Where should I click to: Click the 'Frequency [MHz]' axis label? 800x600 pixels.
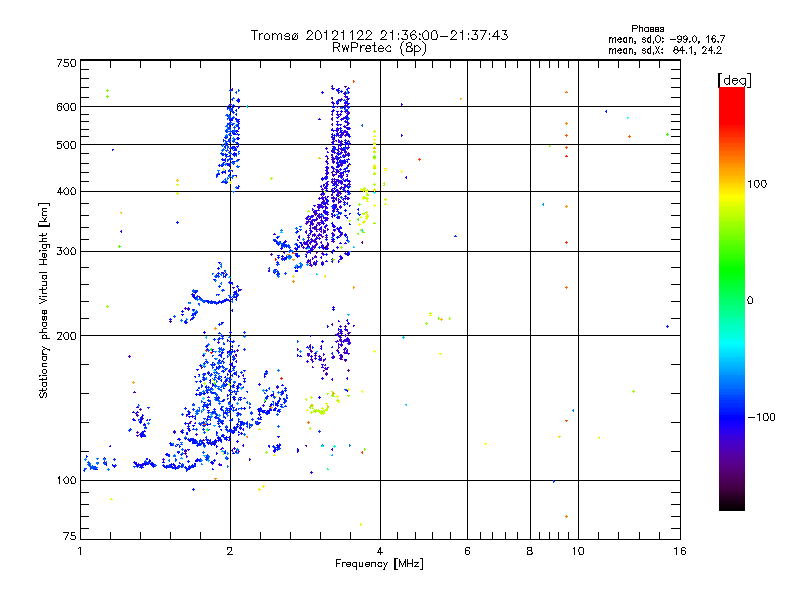[x=379, y=564]
